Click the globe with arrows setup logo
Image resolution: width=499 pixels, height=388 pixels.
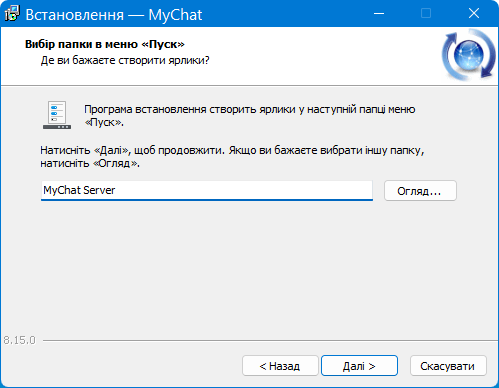[x=469, y=55]
